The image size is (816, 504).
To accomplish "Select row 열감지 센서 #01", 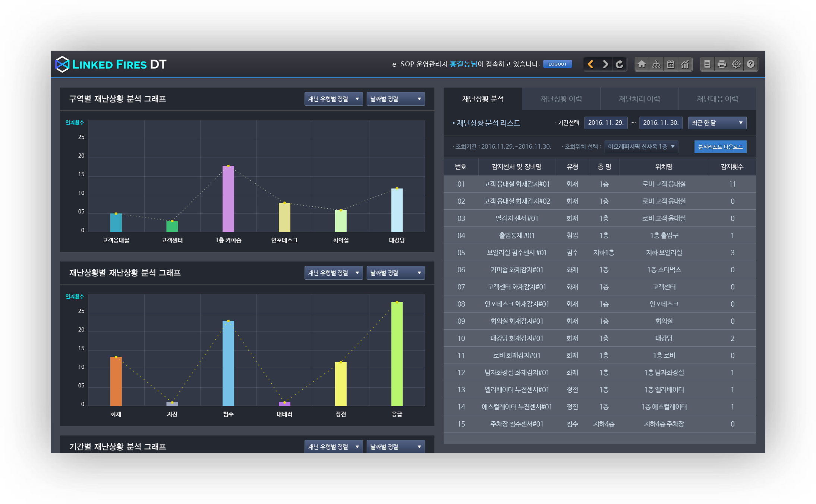I will tap(600, 218).
